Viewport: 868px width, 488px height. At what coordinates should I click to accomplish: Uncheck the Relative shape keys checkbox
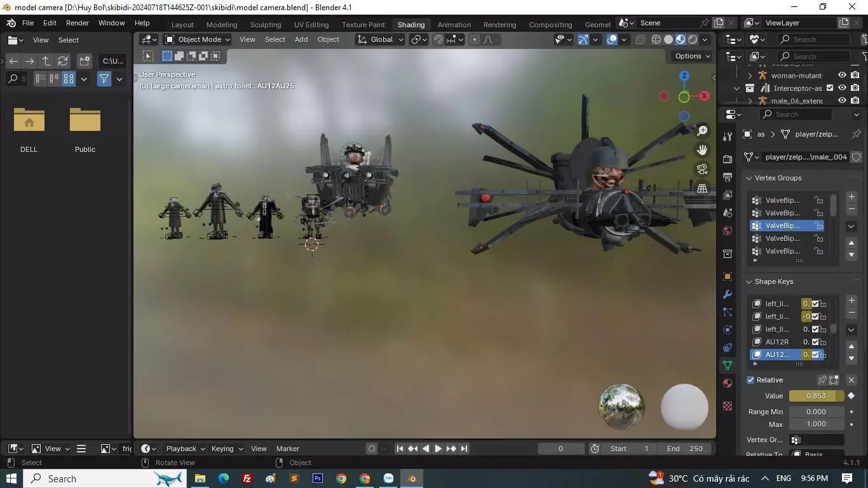[x=750, y=380]
